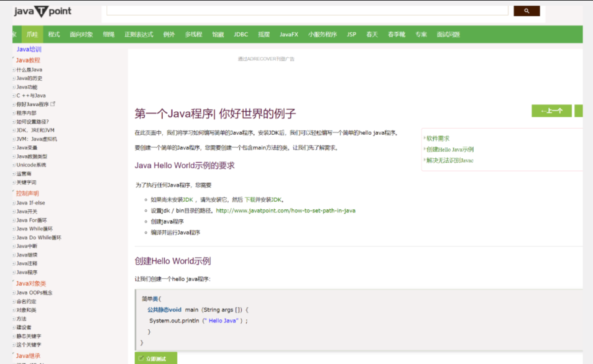Open 命名约定 sidebar link

[26, 301]
